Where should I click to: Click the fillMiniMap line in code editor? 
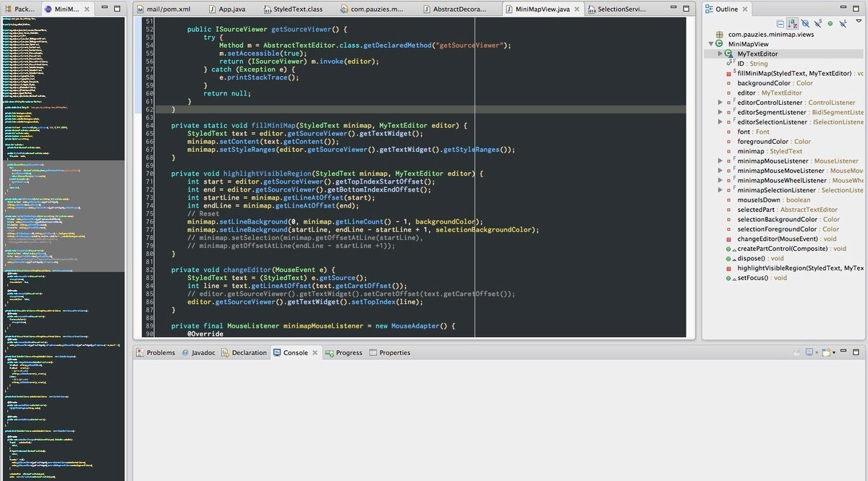pyautogui.click(x=319, y=125)
